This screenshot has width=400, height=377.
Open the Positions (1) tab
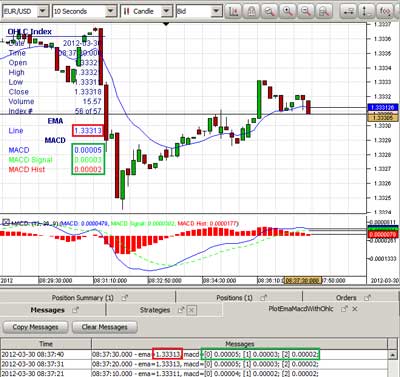pyautogui.click(x=234, y=298)
